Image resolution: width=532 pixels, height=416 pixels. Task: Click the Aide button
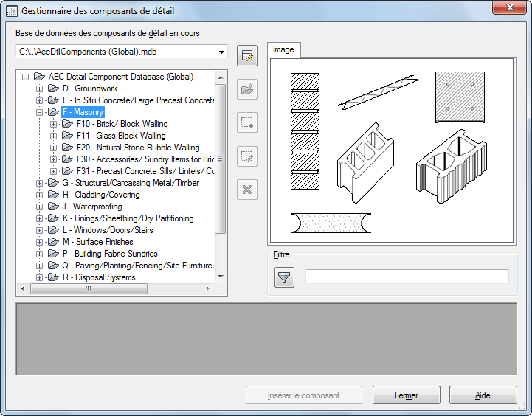point(483,395)
